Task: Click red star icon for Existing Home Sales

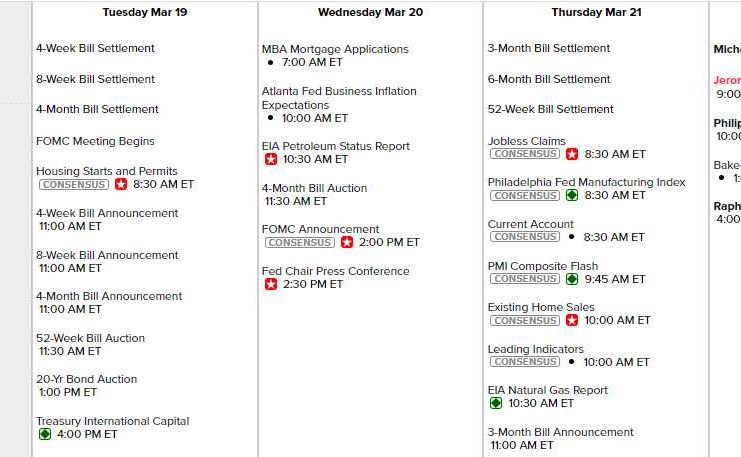Action: (572, 321)
